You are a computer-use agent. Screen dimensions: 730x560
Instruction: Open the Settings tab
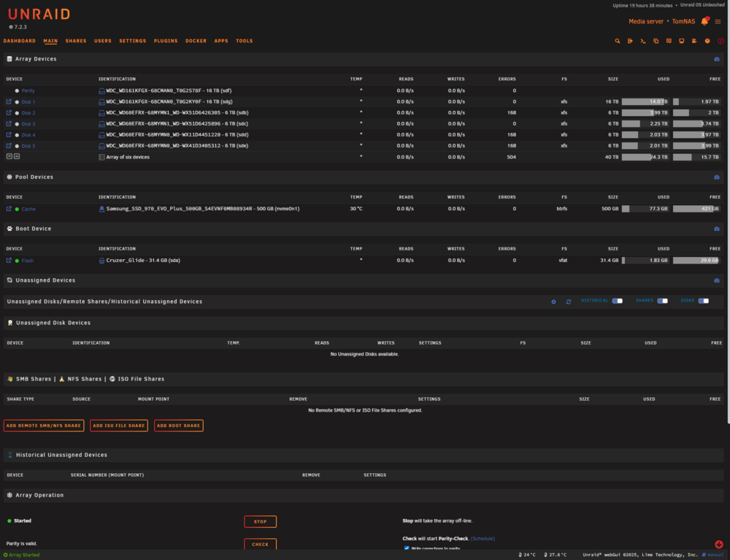click(x=133, y=41)
